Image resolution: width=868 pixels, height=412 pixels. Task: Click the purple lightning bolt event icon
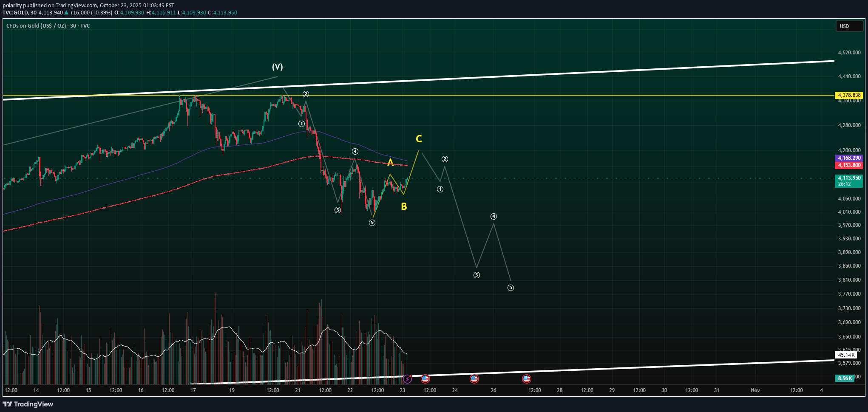click(407, 378)
